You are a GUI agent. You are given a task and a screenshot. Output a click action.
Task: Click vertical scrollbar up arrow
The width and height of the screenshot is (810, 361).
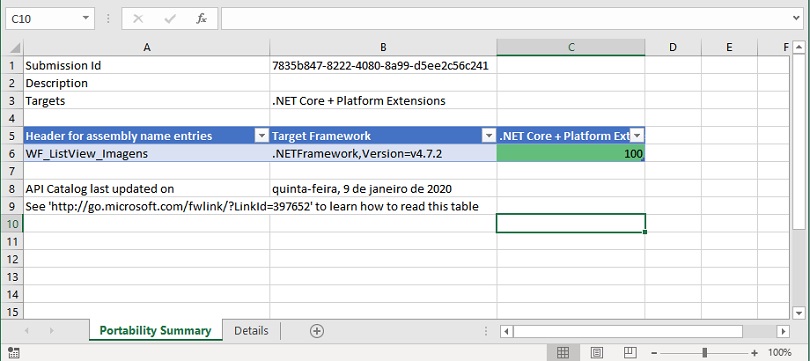799,48
